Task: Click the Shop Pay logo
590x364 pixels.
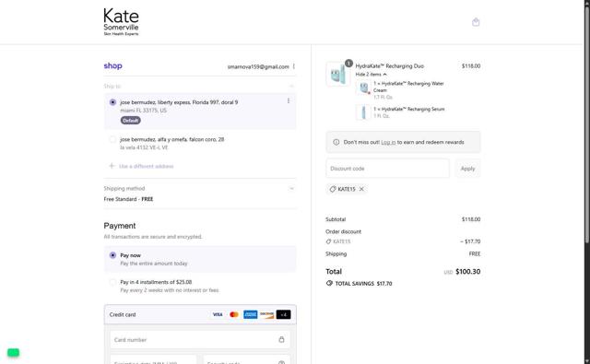Action: tap(112, 65)
